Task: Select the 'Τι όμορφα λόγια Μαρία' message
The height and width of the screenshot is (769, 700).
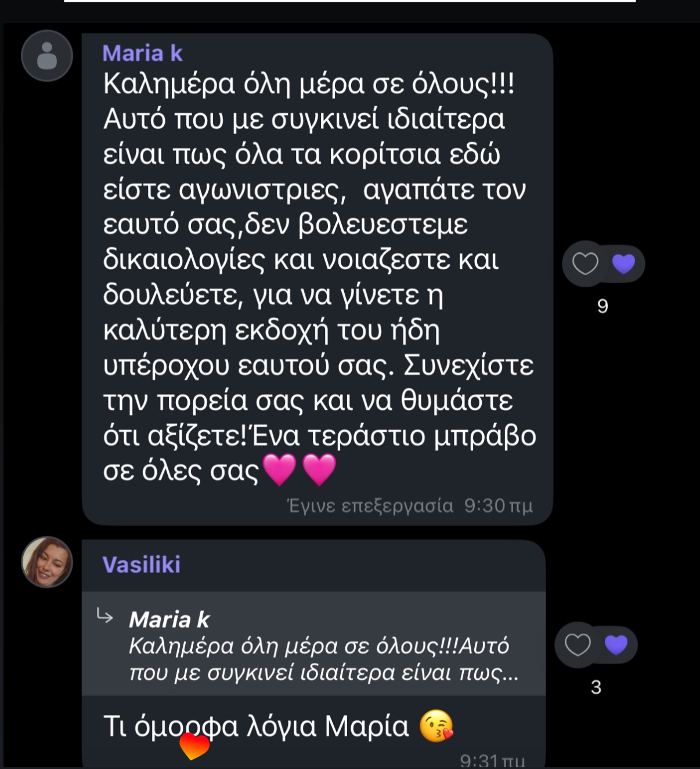Action: [x=256, y=726]
